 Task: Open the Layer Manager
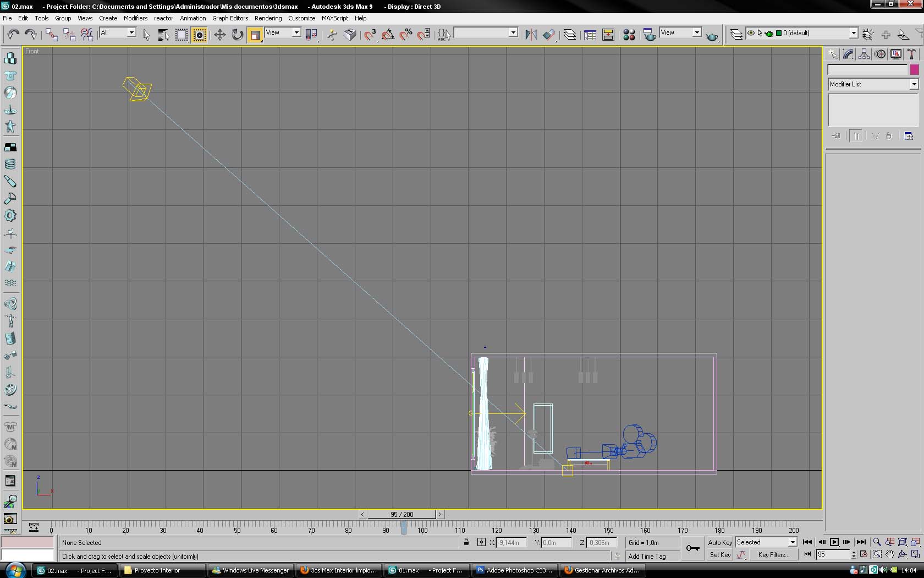(x=570, y=35)
